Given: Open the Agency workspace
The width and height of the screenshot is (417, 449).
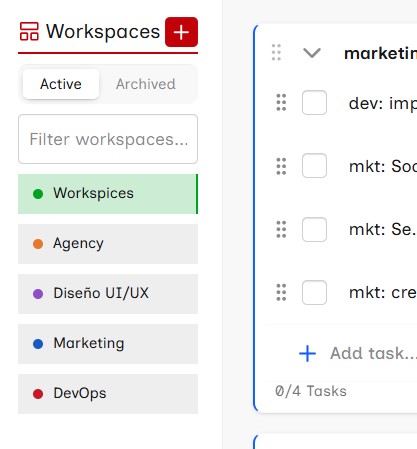Looking at the screenshot, I should tap(108, 244).
